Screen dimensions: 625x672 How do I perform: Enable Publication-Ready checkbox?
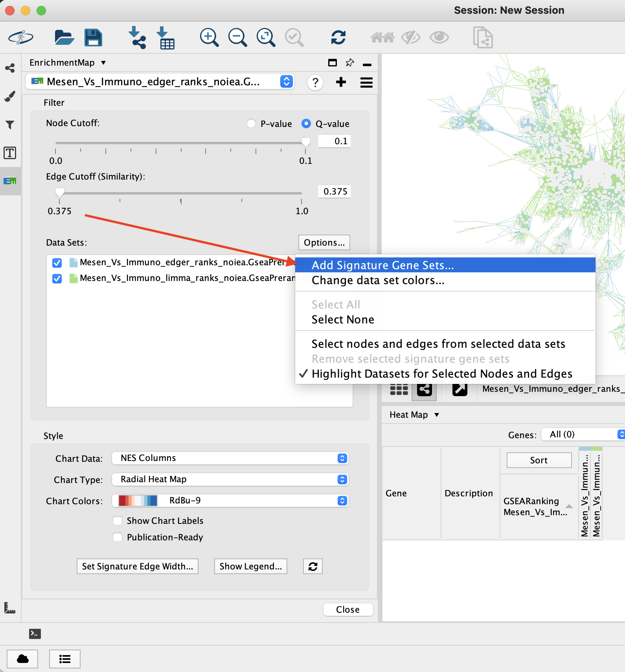(x=118, y=537)
